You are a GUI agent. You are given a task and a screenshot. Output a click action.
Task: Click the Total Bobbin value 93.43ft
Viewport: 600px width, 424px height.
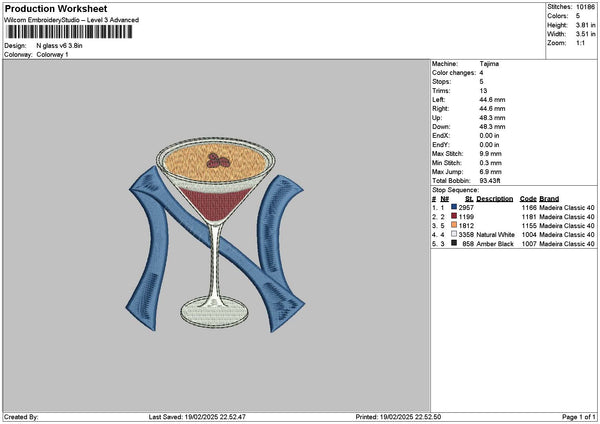pos(490,181)
